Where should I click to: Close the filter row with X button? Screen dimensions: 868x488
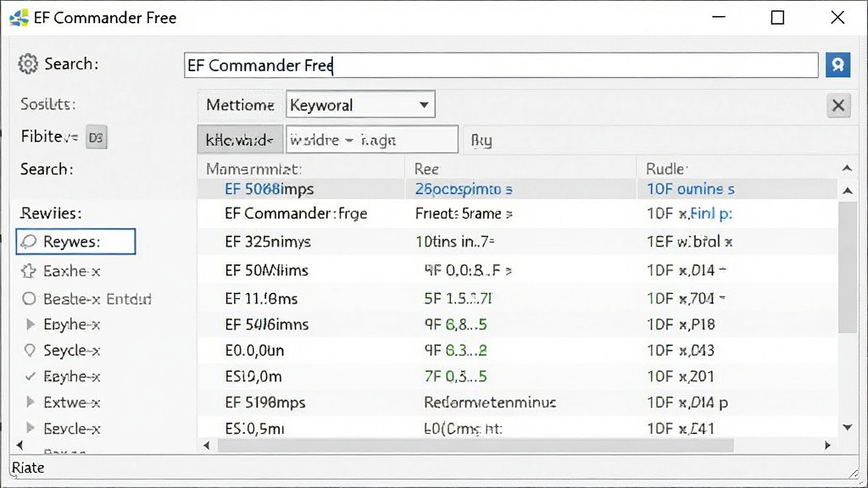point(838,105)
